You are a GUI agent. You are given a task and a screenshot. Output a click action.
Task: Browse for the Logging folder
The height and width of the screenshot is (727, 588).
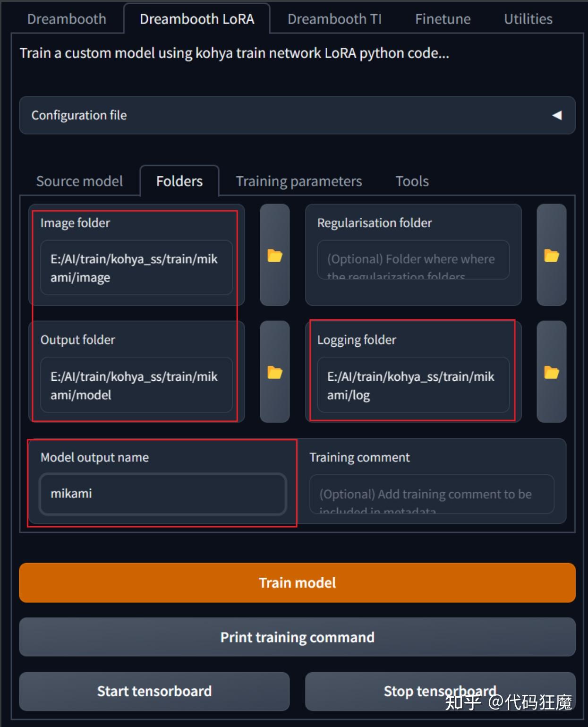[551, 372]
